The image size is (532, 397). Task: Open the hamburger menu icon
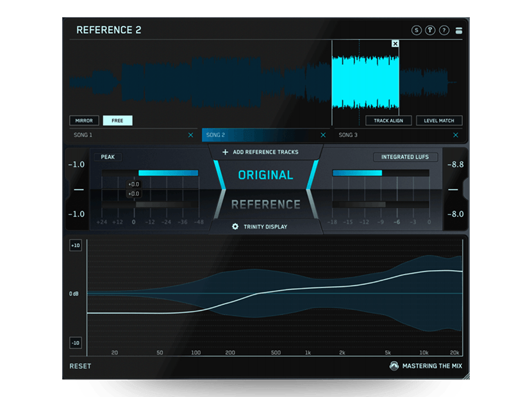[x=458, y=31]
